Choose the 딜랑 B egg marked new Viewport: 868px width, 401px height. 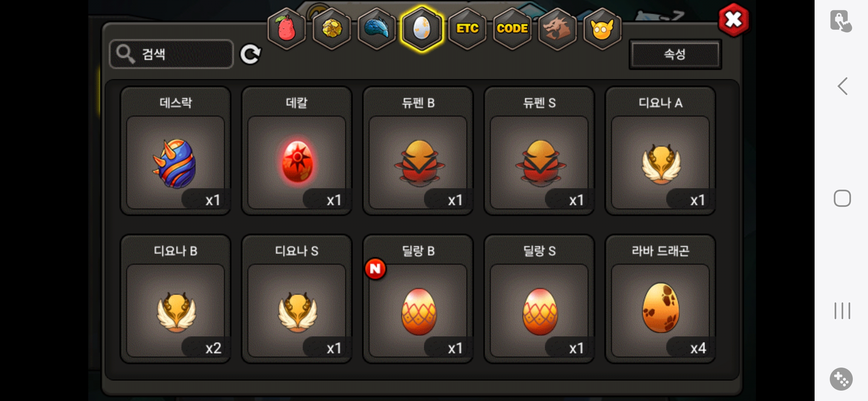(418, 299)
